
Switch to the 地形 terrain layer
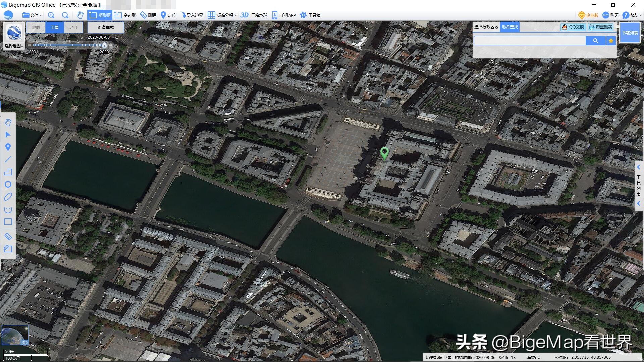point(73,27)
